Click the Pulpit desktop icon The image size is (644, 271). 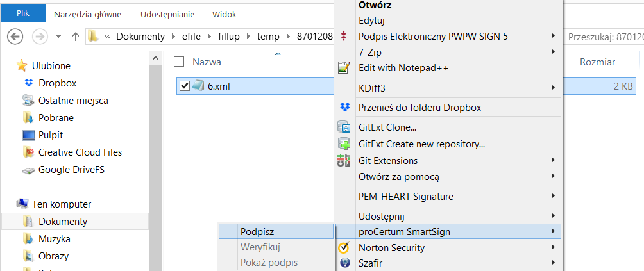(28, 135)
